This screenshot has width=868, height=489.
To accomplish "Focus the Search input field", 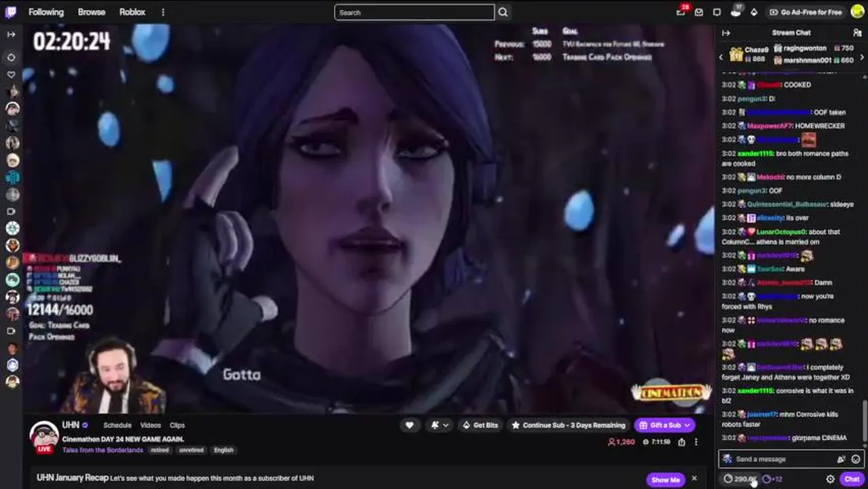I will (414, 12).
